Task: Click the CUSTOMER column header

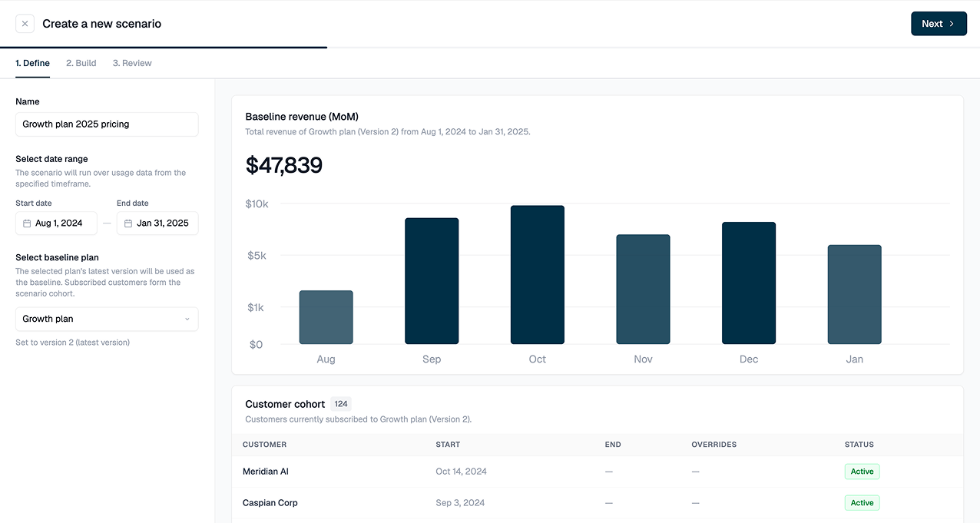Action: (x=265, y=445)
